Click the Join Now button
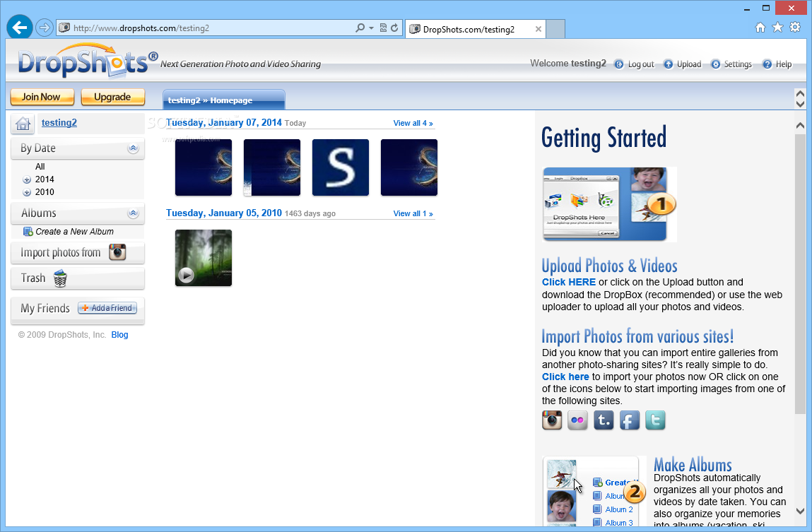This screenshot has width=812, height=532. 42,97
